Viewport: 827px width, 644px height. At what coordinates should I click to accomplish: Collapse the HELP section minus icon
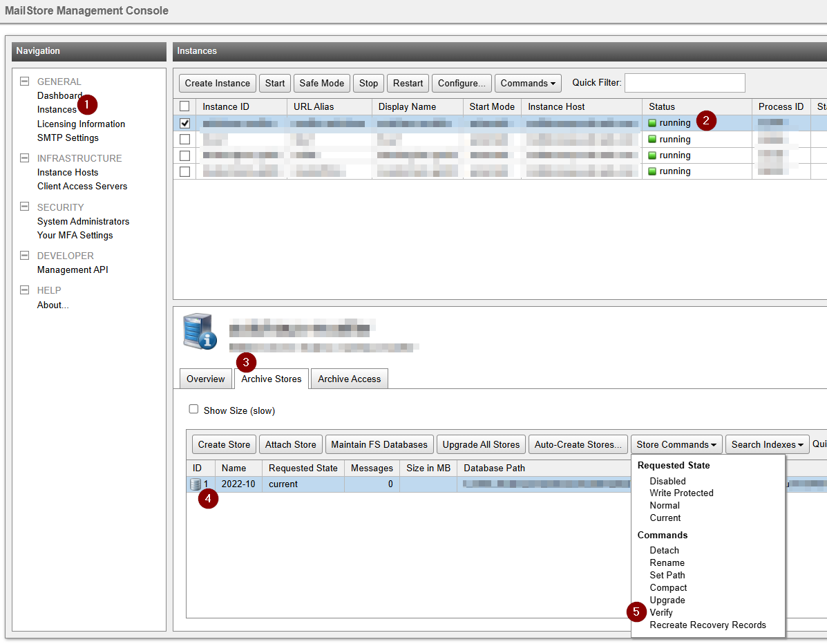click(x=25, y=290)
